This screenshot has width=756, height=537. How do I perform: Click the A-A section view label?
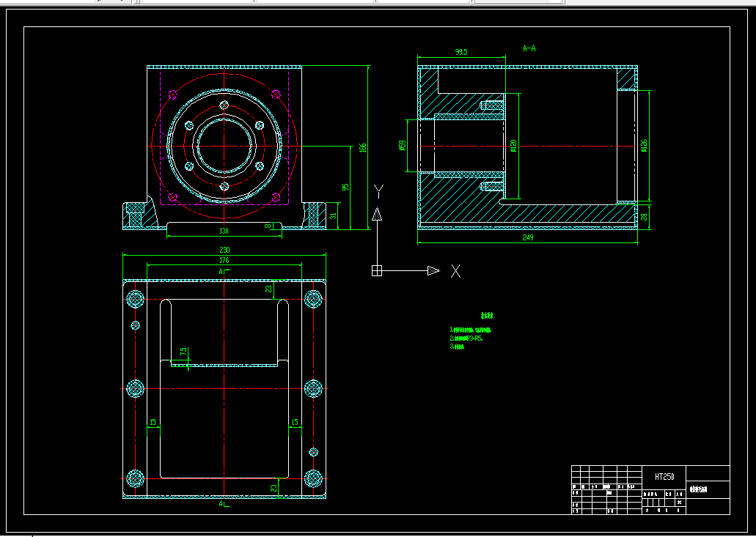(529, 48)
